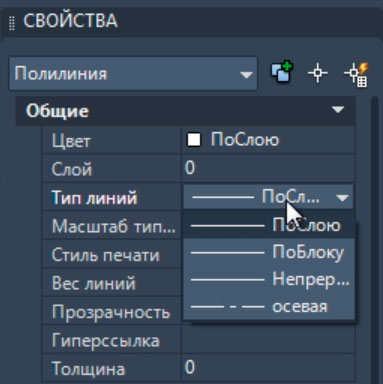Select the Тип линий property label
This screenshot has height=384, width=383.
coord(94,198)
